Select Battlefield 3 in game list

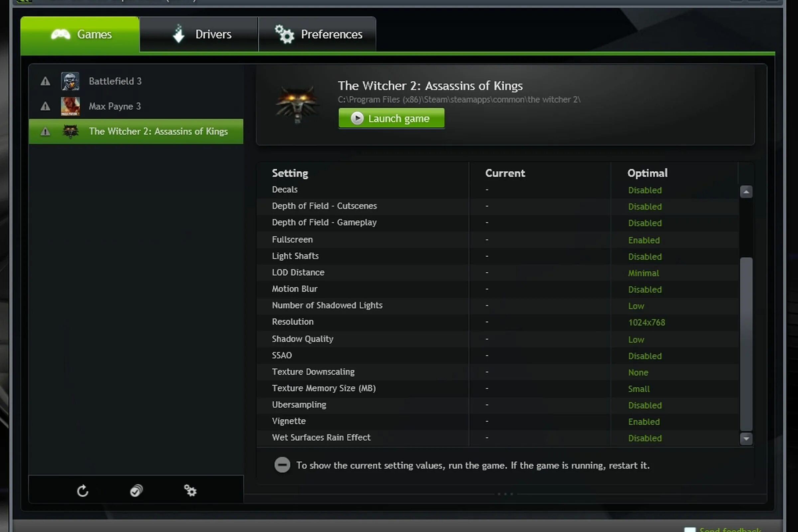tap(136, 81)
